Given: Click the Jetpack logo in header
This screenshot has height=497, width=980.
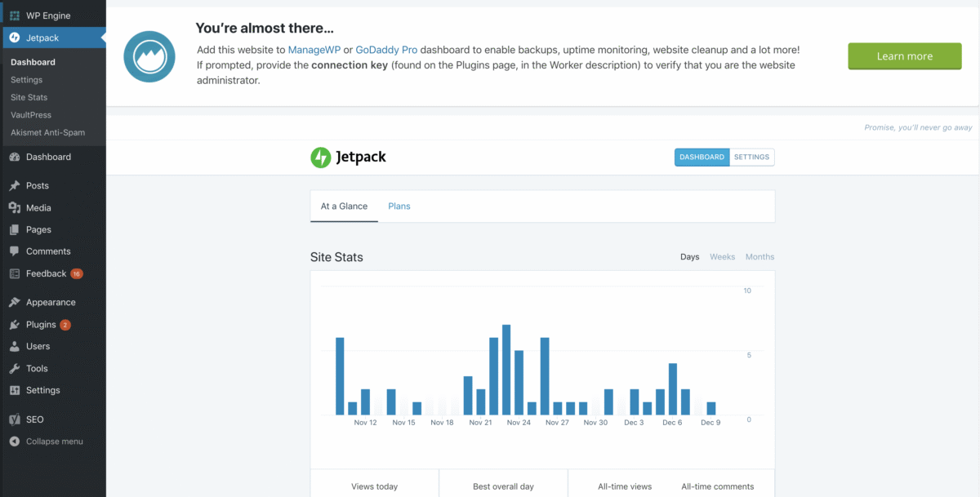Looking at the screenshot, I should (x=349, y=158).
